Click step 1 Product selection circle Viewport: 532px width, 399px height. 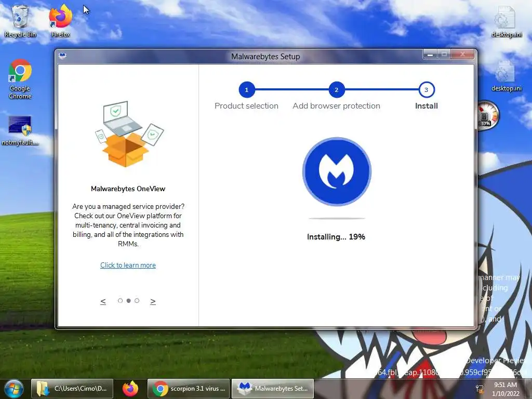247,90
